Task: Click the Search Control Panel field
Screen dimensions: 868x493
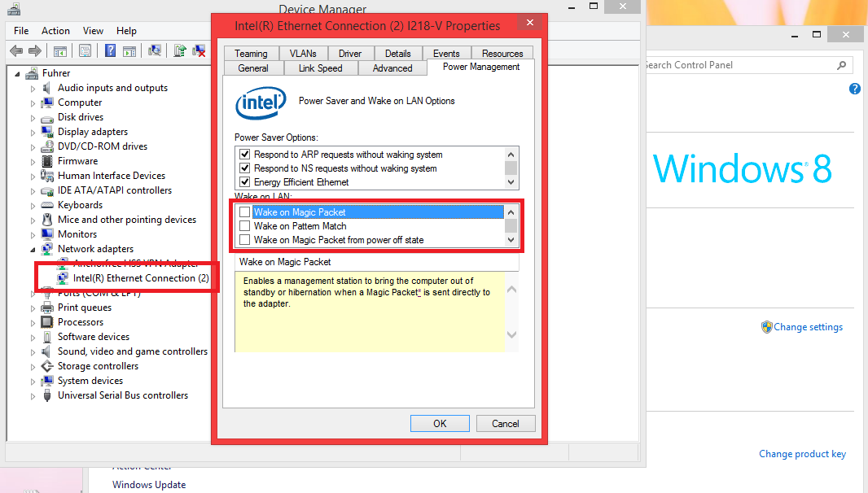Action: [737, 65]
